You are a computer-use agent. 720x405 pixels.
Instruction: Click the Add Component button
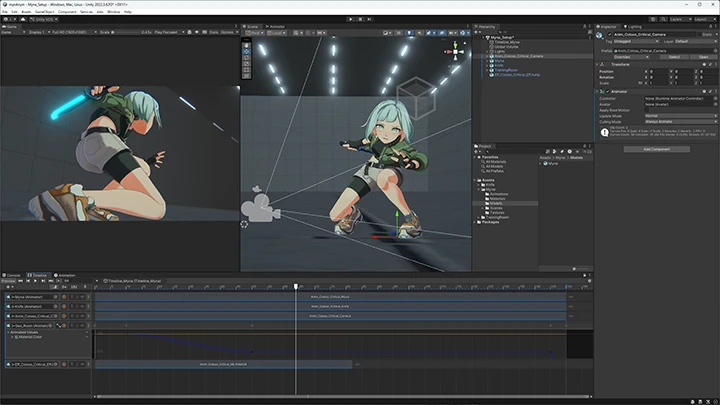coord(657,149)
